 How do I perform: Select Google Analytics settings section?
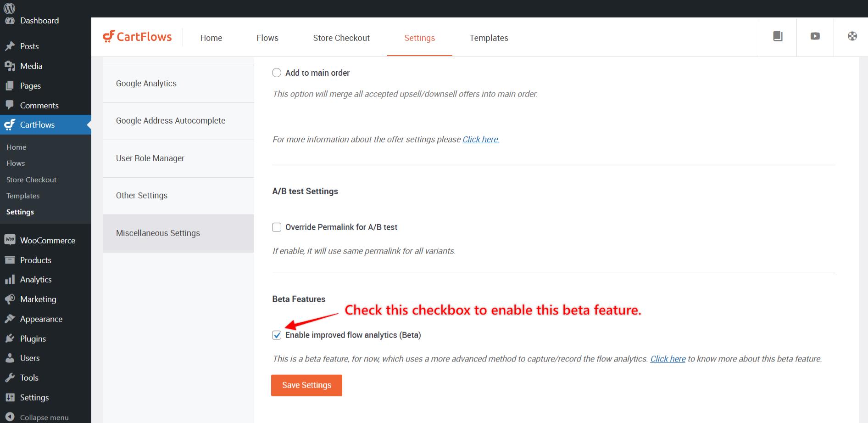coord(146,84)
